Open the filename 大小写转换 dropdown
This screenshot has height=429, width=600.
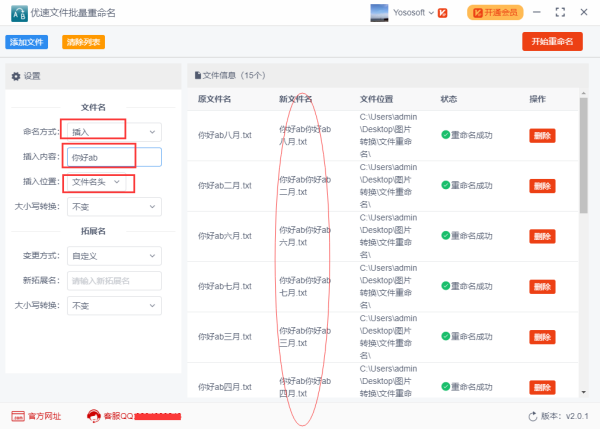point(112,206)
